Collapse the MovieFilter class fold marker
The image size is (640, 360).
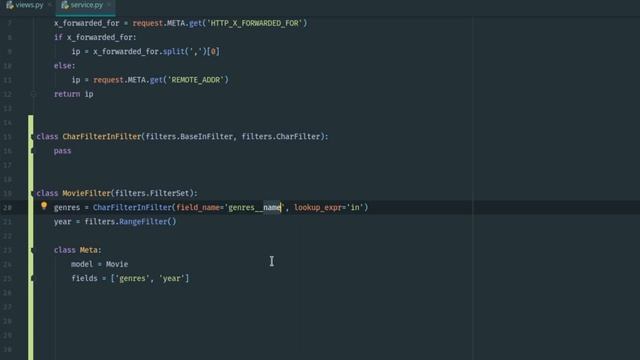32,193
